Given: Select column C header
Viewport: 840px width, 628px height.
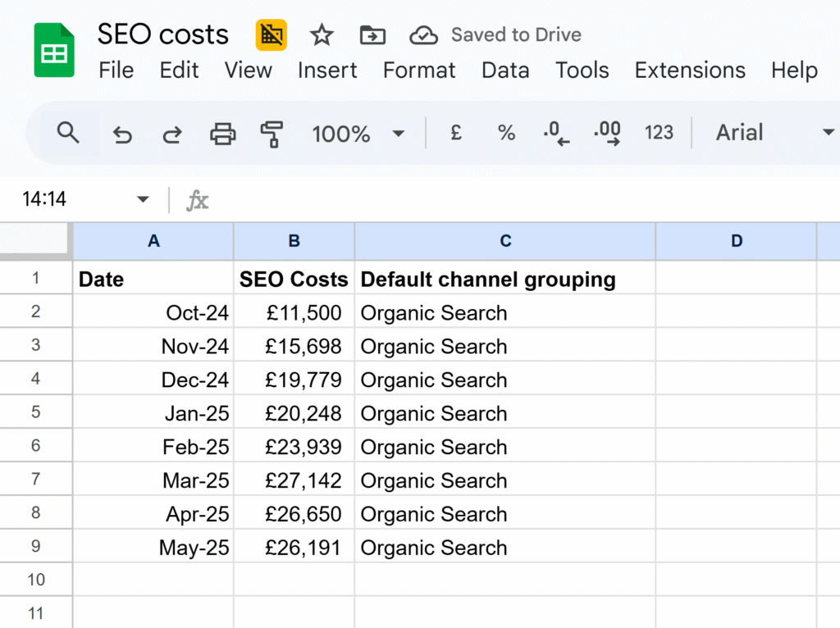Looking at the screenshot, I should (x=505, y=241).
